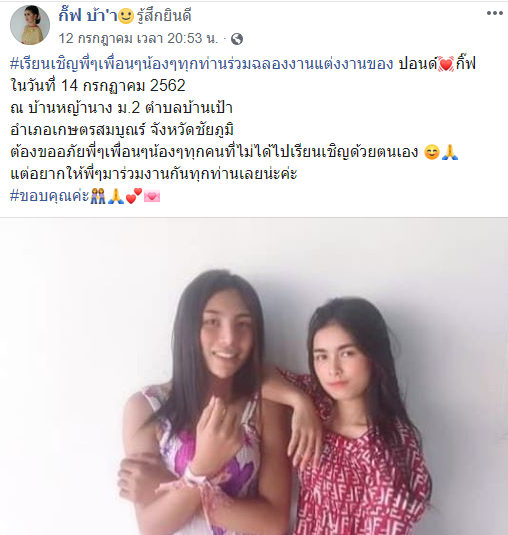Click the praying hands emoji after ด้วยตนเอง
This screenshot has width=508, height=535.
450,152
